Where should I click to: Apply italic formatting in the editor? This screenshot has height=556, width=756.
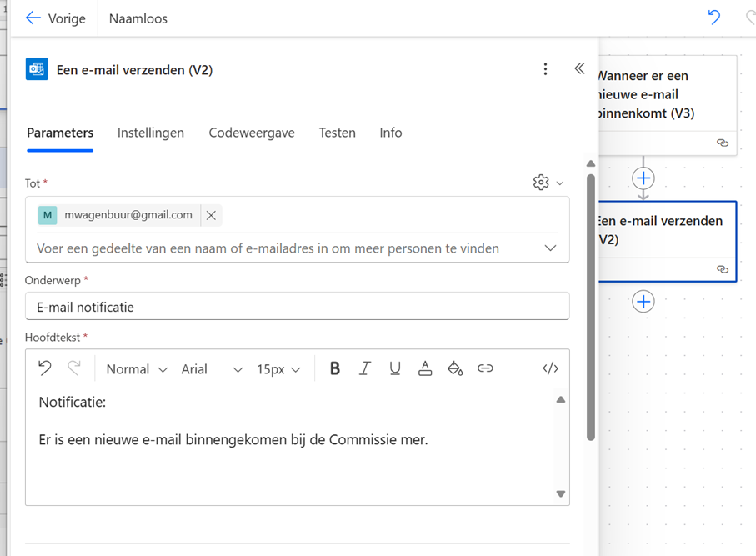point(364,368)
